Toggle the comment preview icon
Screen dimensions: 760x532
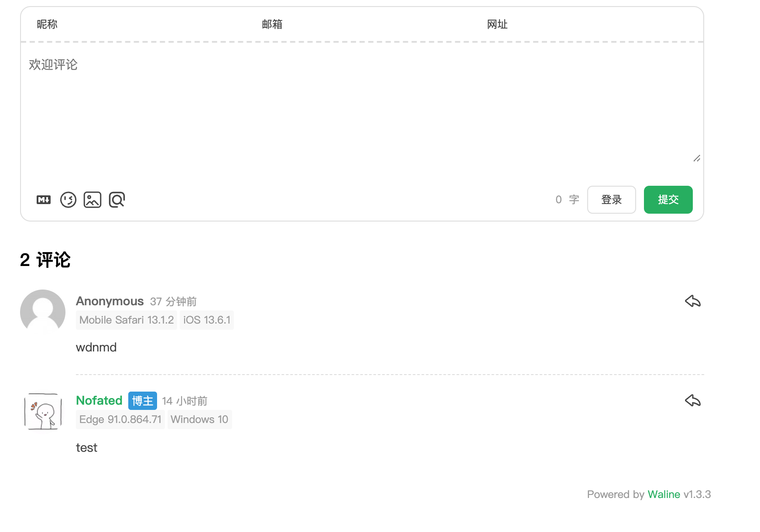pos(116,199)
